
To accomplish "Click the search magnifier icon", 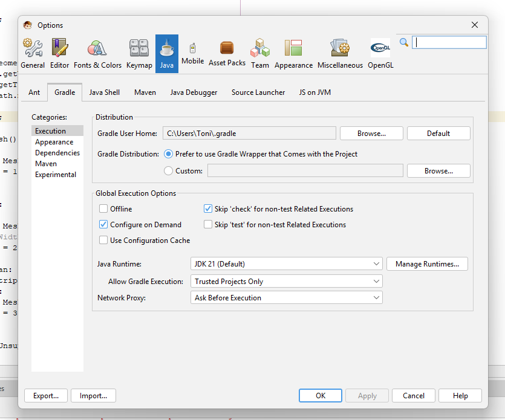I will pos(403,42).
